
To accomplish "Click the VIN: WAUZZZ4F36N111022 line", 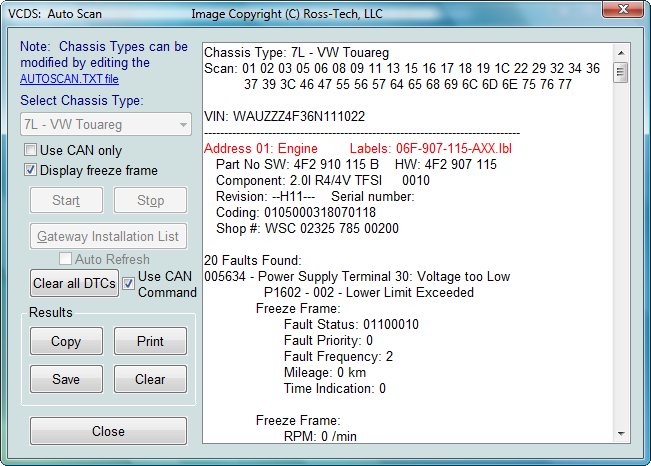I will tap(284, 116).
